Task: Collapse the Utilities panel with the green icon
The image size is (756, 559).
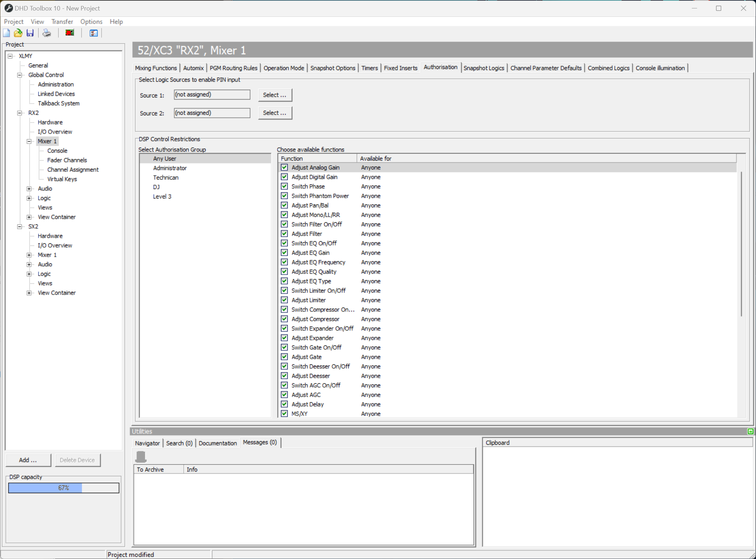Action: [x=750, y=431]
